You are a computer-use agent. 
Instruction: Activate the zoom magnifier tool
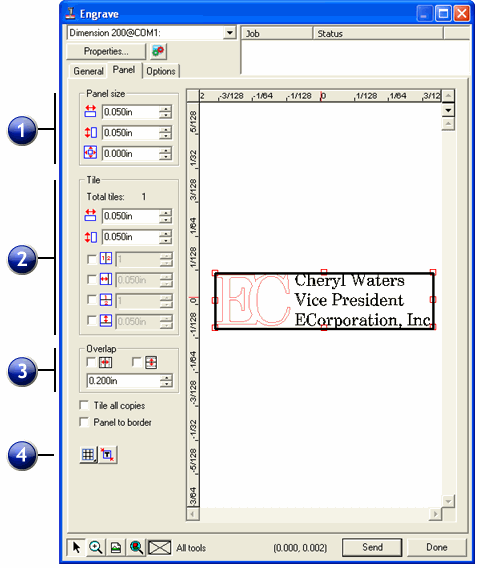pyautogui.click(x=96, y=547)
